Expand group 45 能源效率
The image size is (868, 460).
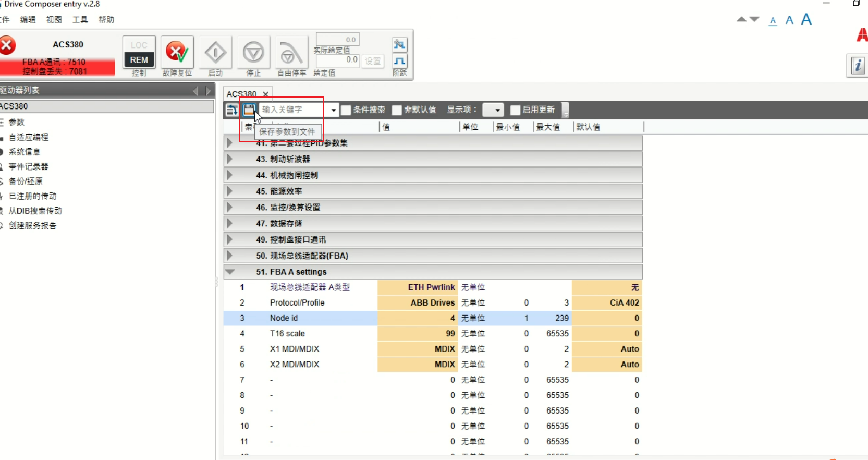click(229, 191)
